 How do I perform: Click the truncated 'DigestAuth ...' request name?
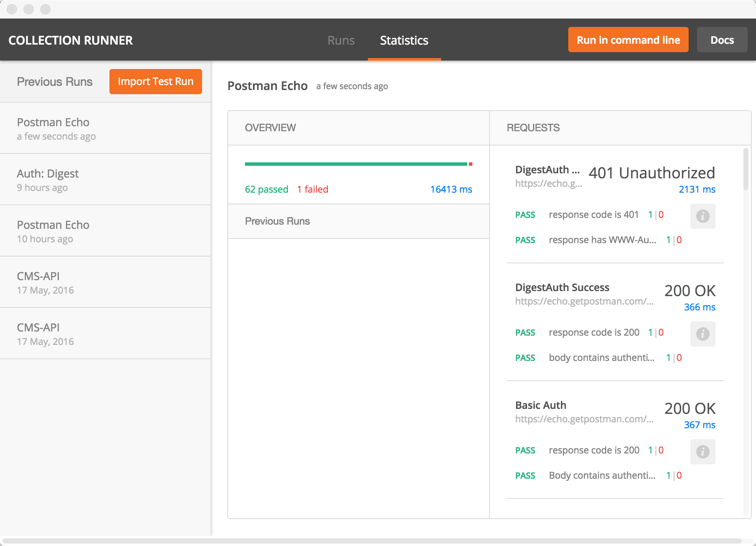(547, 170)
